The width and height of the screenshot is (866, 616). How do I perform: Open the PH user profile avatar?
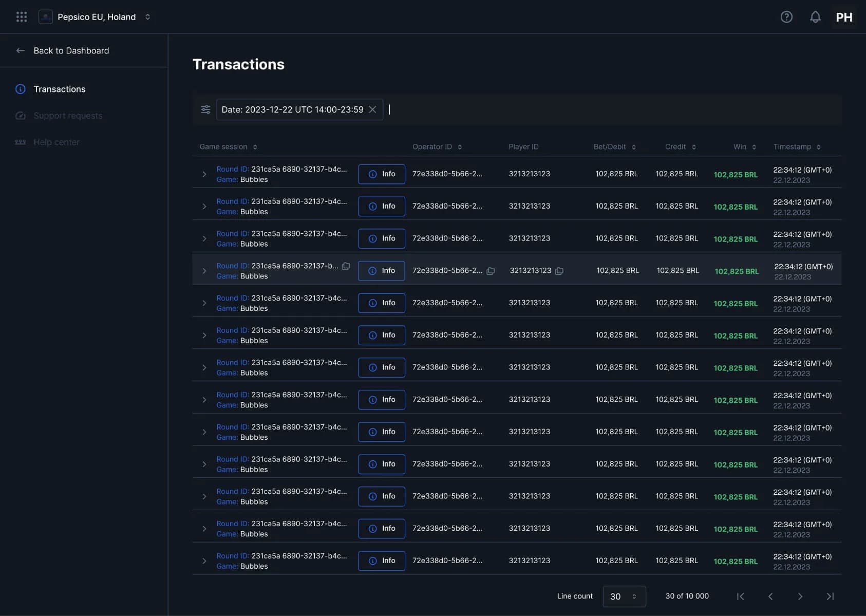pos(843,17)
